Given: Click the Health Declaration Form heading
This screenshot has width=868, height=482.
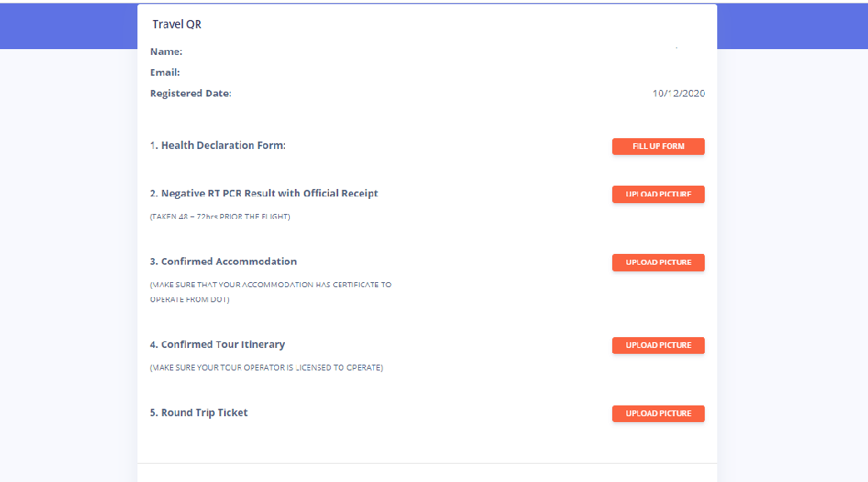Looking at the screenshot, I should [217, 146].
